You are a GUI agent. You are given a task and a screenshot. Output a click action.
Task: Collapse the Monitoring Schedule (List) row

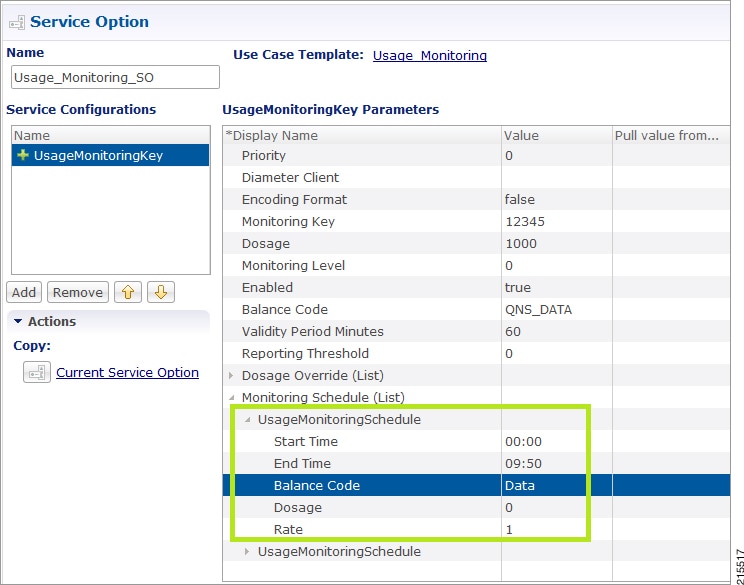(x=232, y=398)
